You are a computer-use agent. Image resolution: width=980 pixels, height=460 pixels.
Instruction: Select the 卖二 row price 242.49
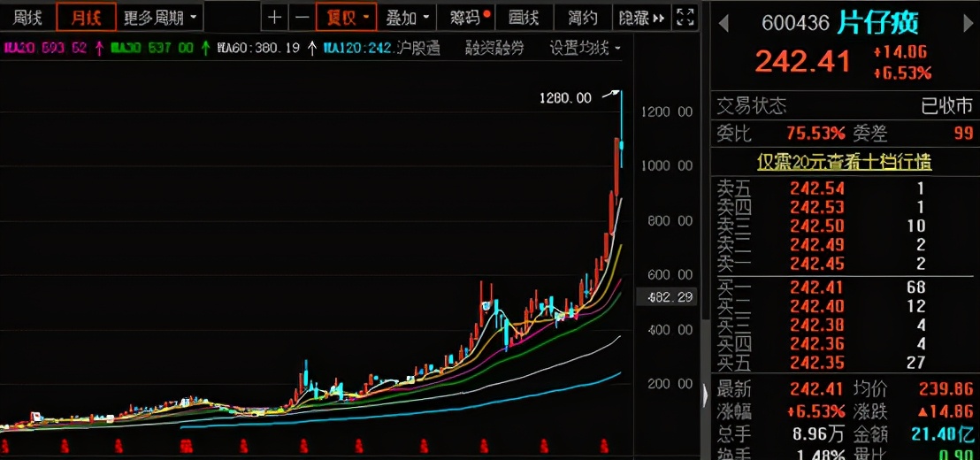(817, 244)
